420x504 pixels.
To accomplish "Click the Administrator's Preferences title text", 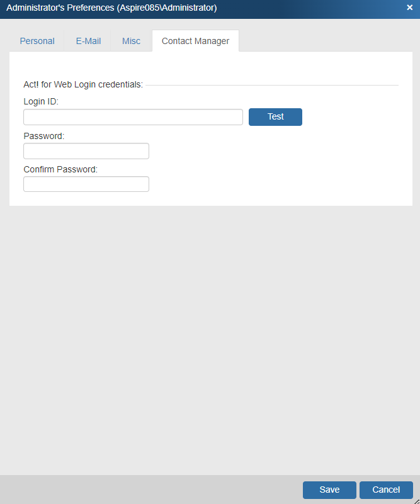I will (111, 8).
